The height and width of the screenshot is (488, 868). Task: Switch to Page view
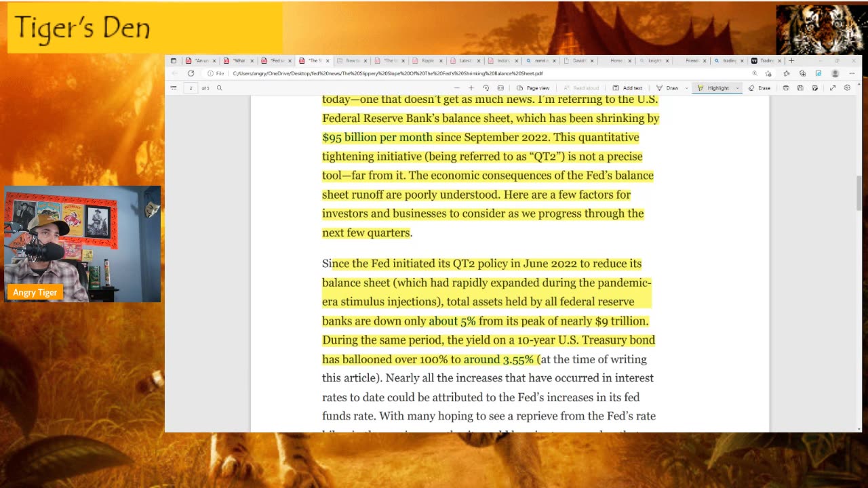(x=533, y=88)
